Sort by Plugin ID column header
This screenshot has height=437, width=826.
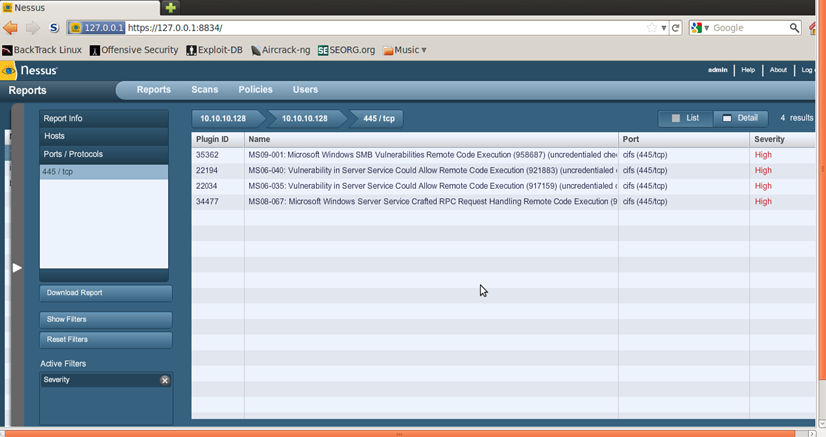point(218,140)
